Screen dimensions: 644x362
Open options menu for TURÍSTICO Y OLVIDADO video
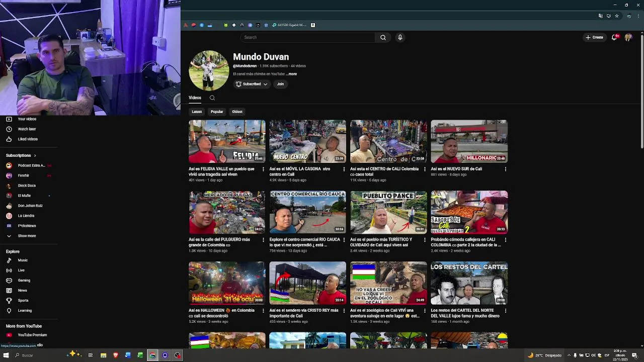pyautogui.click(x=425, y=240)
